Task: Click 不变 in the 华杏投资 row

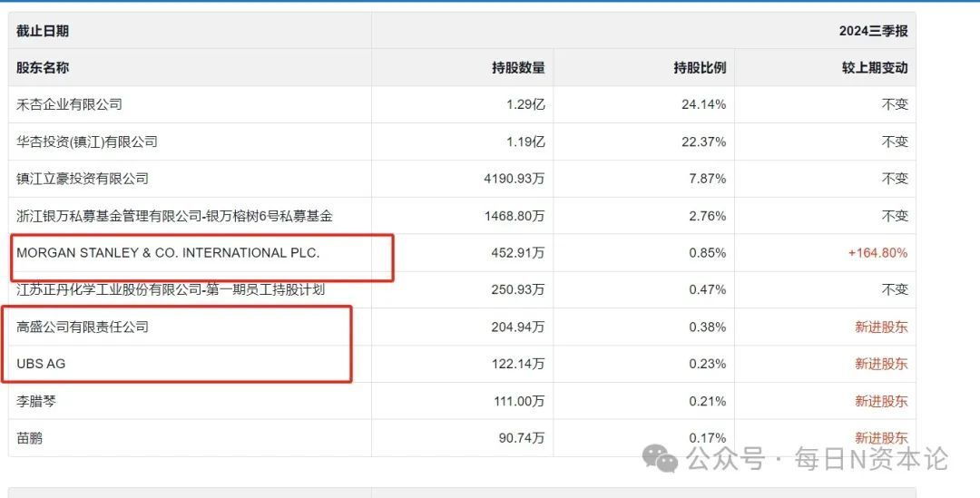Action: pos(895,142)
